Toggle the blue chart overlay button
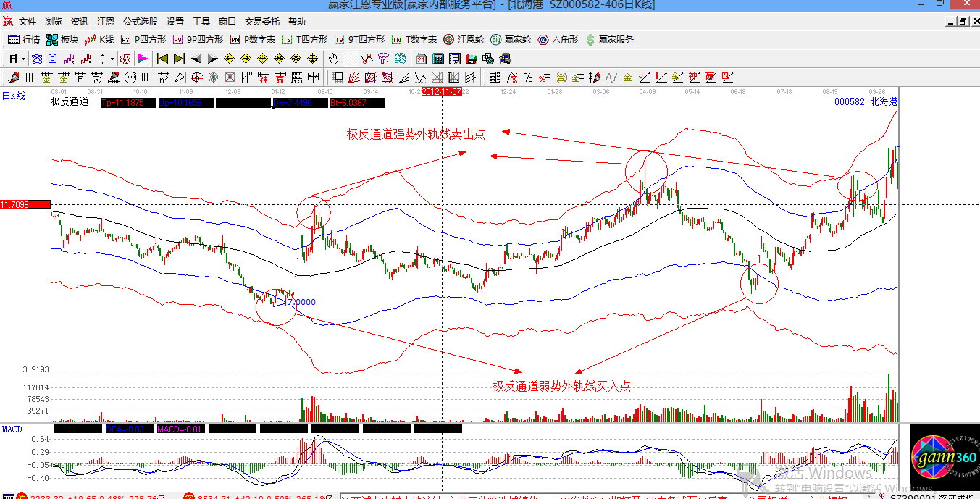Screen dimensions: 980x499 tap(36, 59)
